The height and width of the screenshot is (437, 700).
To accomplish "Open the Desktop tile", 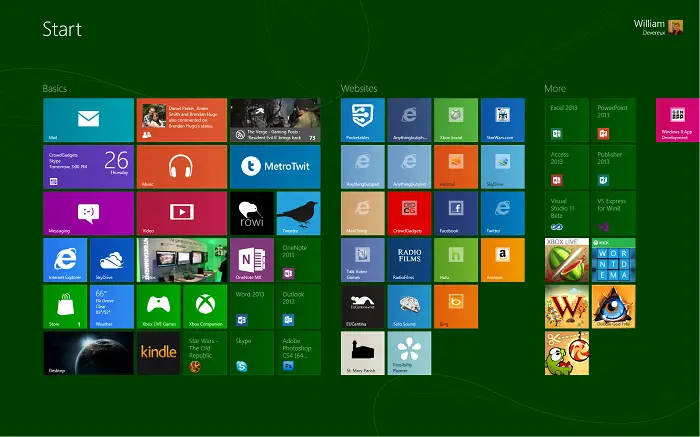I will point(88,353).
